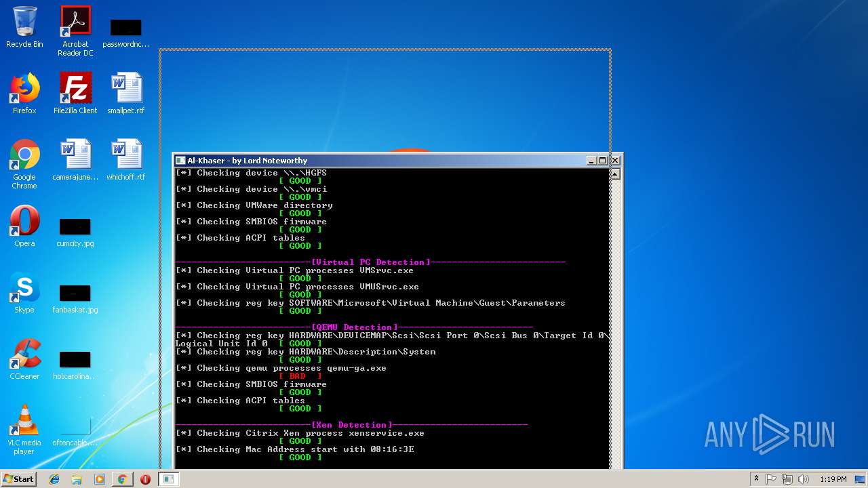Launch Opera browser from the desktop
868x488 pixels.
(x=24, y=226)
